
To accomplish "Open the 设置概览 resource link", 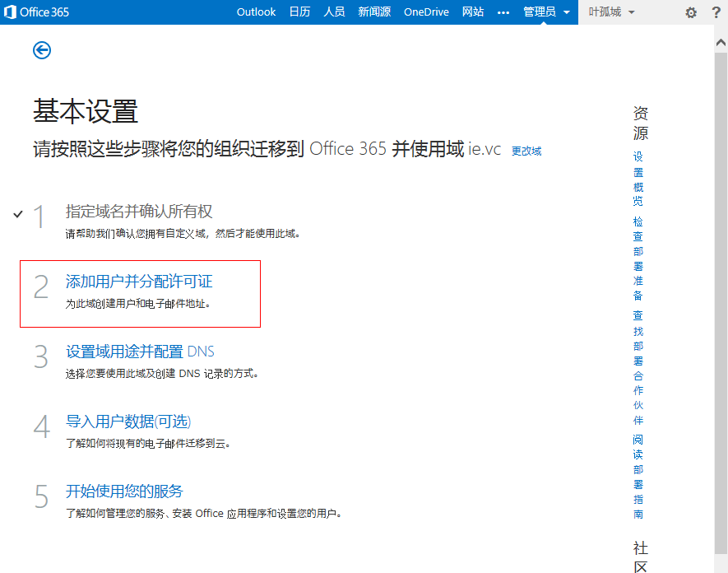I will pyautogui.click(x=638, y=179).
